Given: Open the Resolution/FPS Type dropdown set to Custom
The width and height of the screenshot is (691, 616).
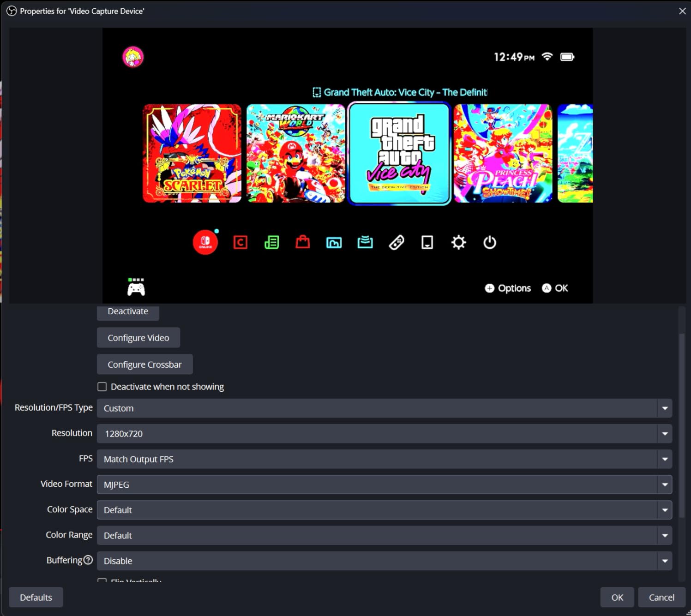Looking at the screenshot, I should [x=385, y=408].
